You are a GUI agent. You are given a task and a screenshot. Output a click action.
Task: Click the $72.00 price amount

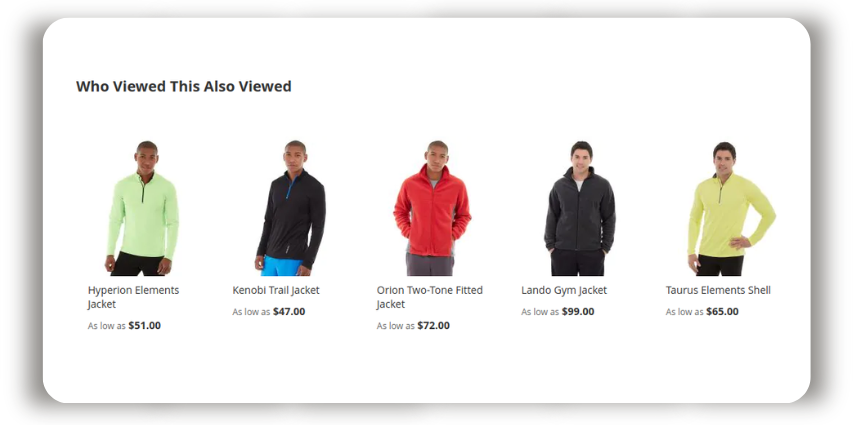[434, 325]
